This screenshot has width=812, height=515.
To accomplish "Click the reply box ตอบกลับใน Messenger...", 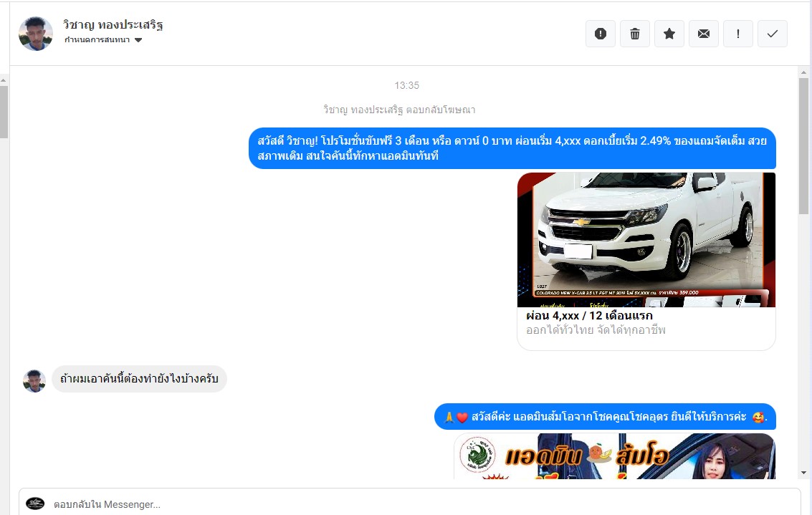I will click(410, 504).
